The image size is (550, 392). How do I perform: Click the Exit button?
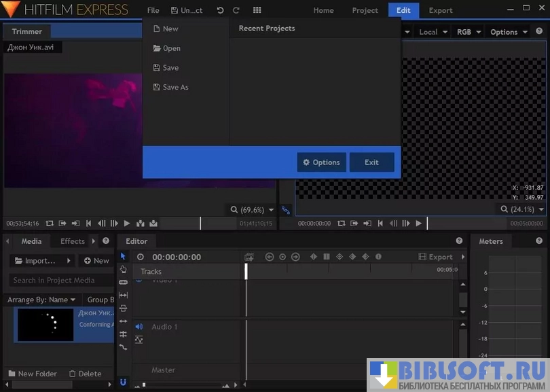[x=371, y=162]
